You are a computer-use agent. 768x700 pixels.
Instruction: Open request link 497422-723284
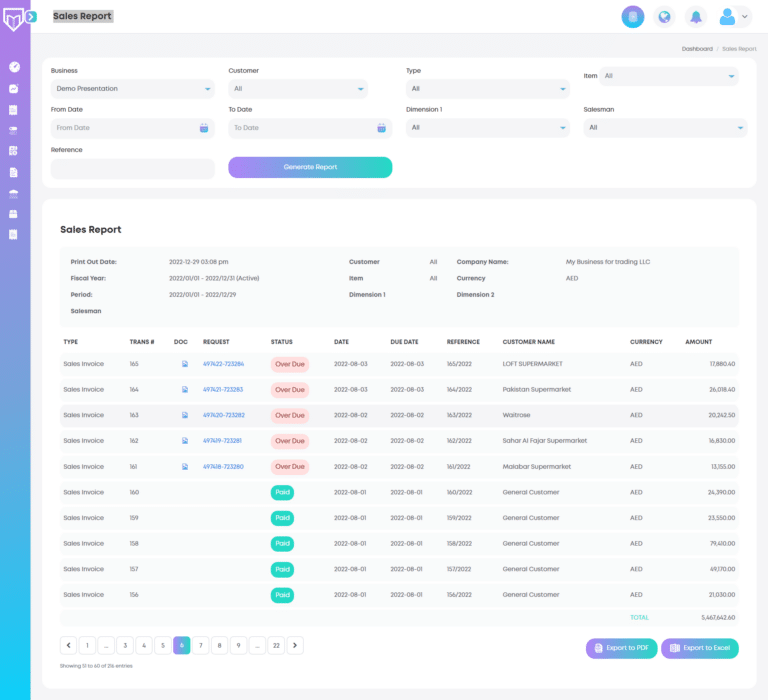[x=223, y=364]
